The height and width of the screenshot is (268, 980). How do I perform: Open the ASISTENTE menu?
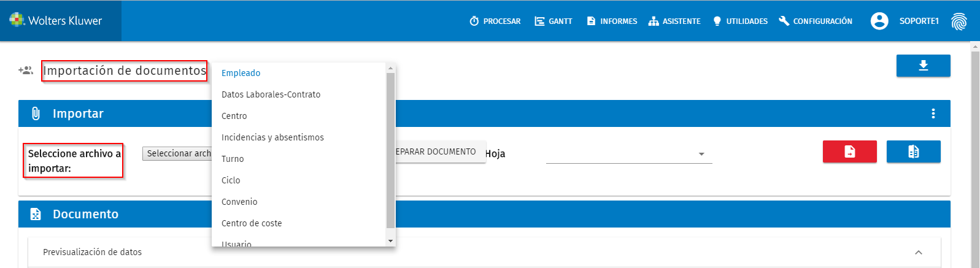coord(674,21)
